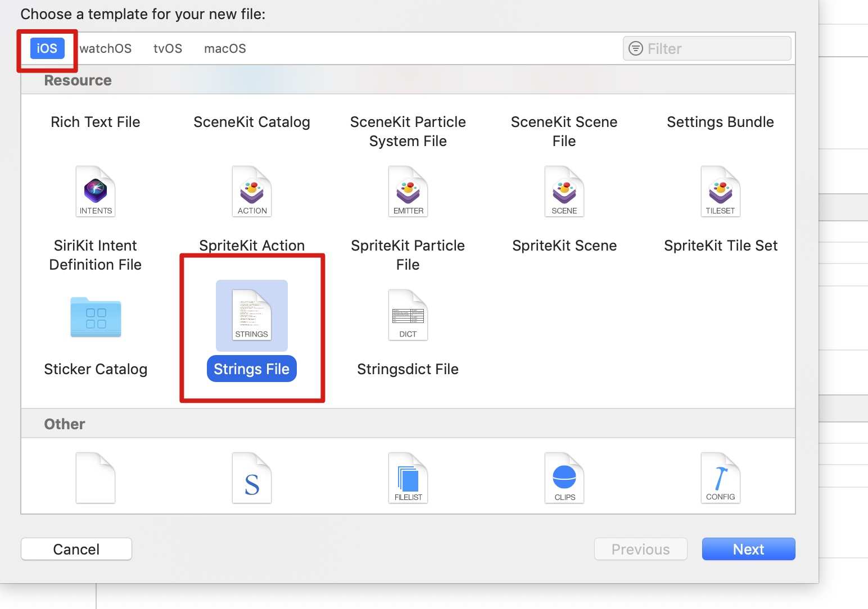The height and width of the screenshot is (609, 868).
Task: Open the macOS templates tab
Action: [x=225, y=49]
